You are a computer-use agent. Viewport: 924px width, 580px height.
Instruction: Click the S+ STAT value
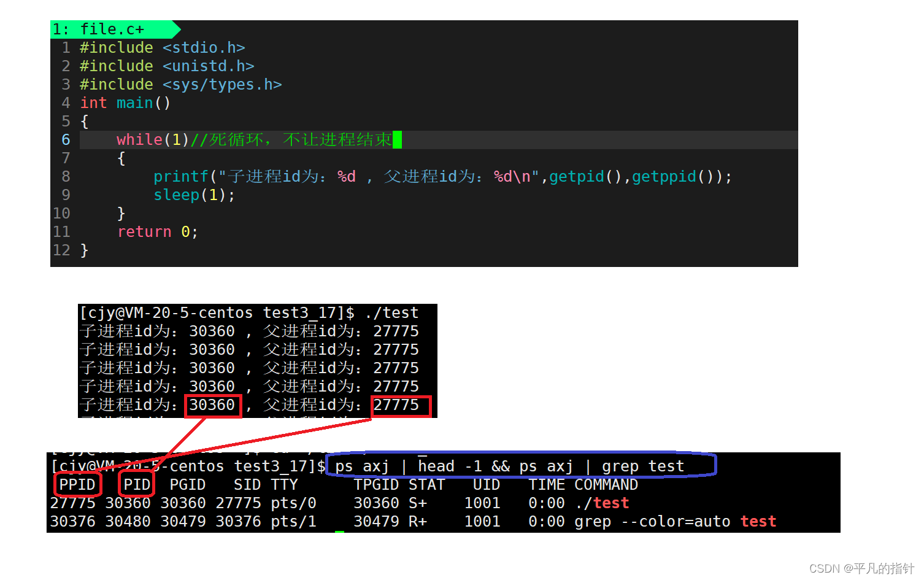pyautogui.click(x=418, y=503)
